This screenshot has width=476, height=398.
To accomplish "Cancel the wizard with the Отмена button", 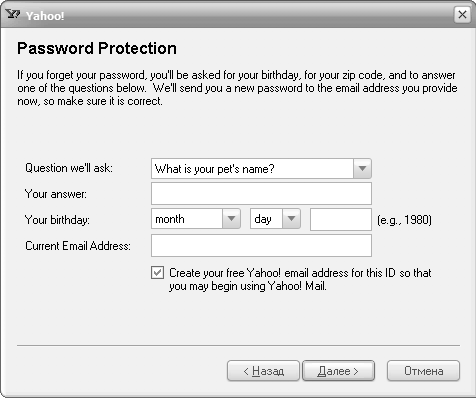I will (423, 371).
